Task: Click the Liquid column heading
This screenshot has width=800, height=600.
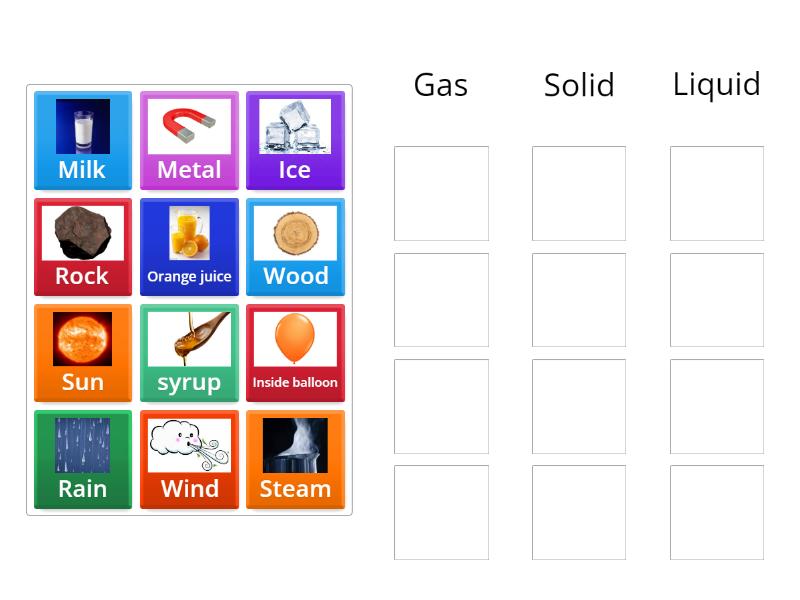Action: tap(717, 84)
